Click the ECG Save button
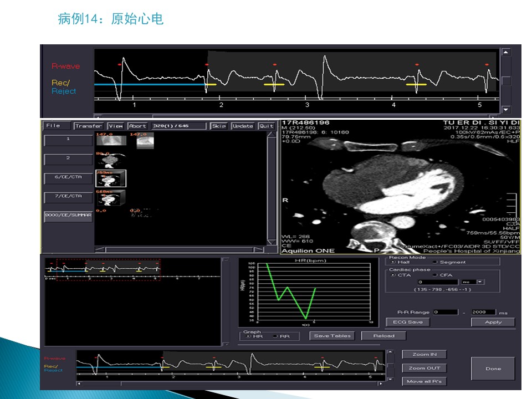Image resolution: width=532 pixels, height=399 pixels. [x=407, y=322]
